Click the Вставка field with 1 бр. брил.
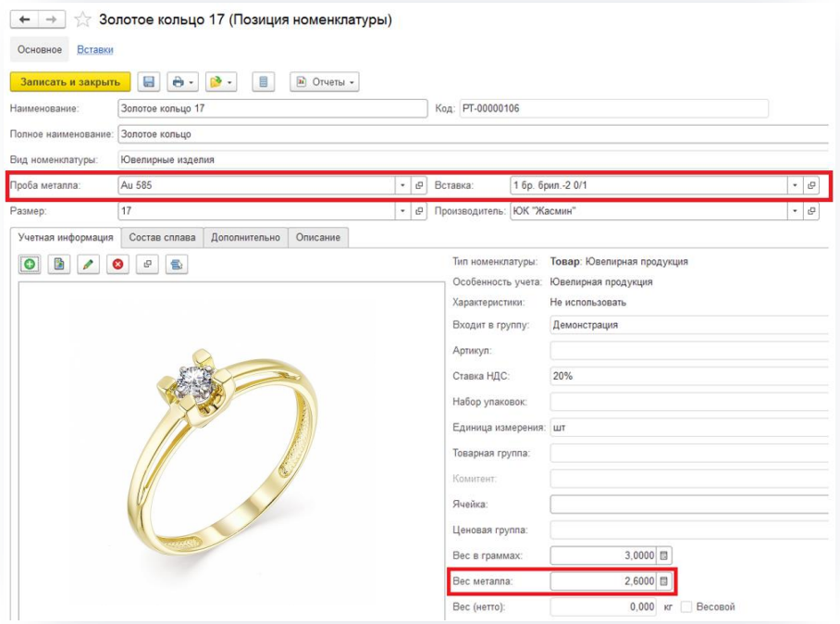 point(649,185)
